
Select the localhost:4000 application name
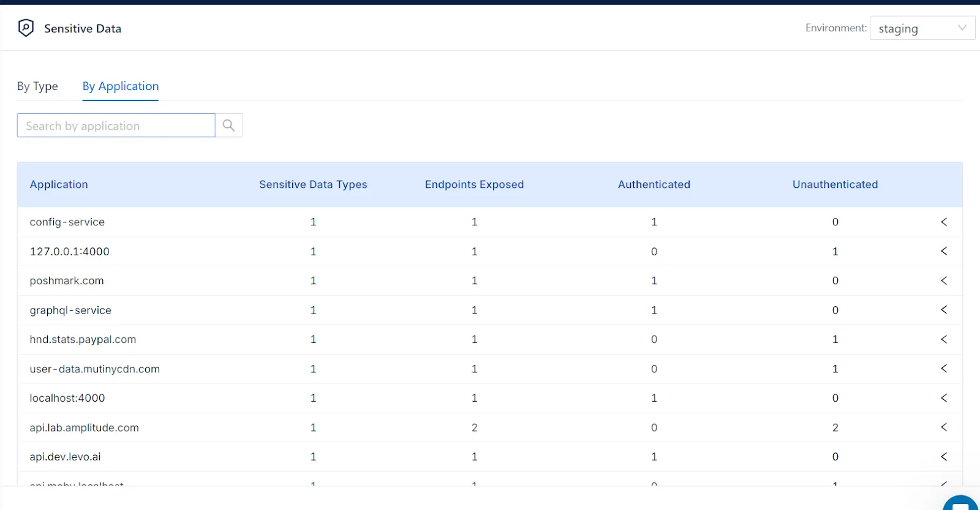pyautogui.click(x=67, y=399)
